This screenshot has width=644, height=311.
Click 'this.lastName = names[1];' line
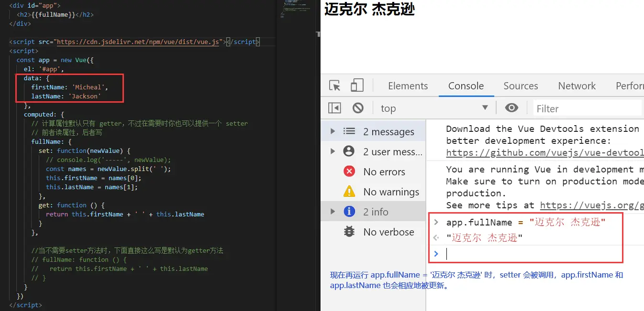(92, 187)
